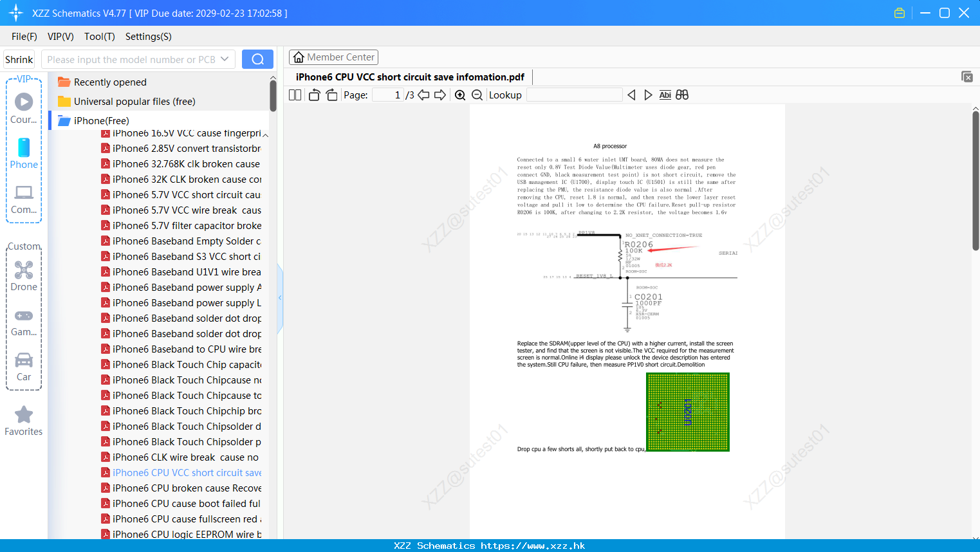Open iPhone6 Baseband Empty Solder file
Image resolution: width=980 pixels, height=552 pixels.
(x=181, y=241)
